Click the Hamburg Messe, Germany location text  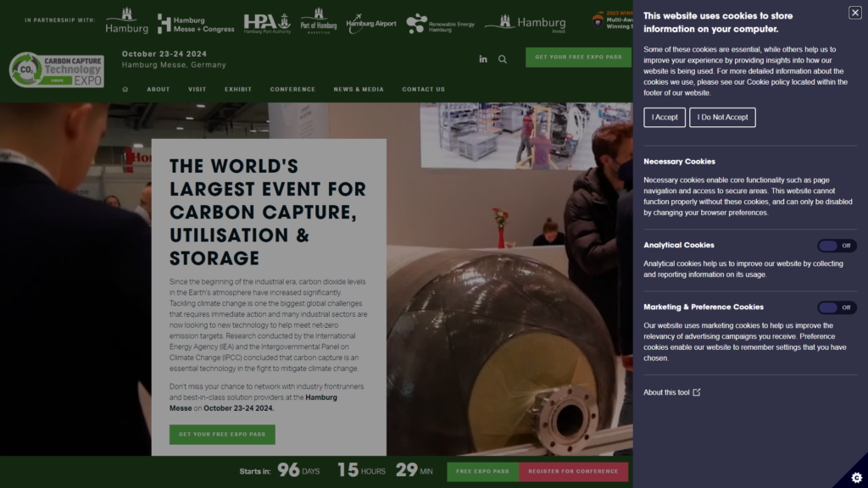(x=174, y=64)
